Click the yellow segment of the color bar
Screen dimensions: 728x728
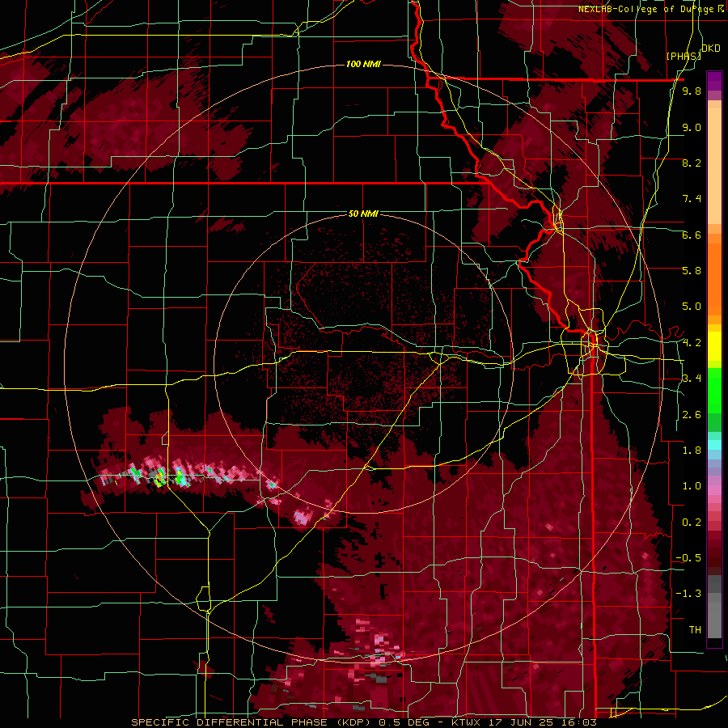(x=714, y=346)
